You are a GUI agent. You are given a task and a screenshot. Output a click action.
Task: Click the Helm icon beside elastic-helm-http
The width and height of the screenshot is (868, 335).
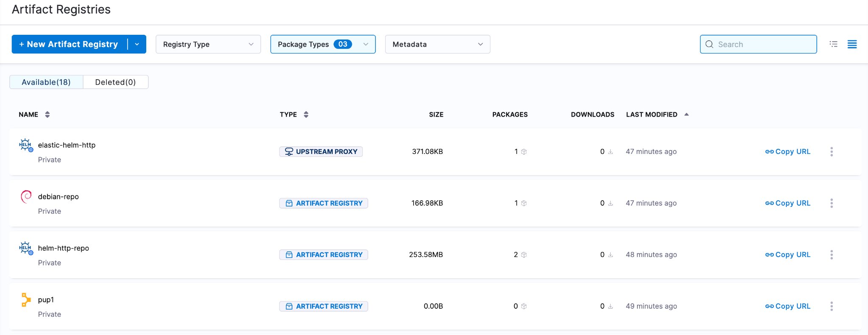26,145
